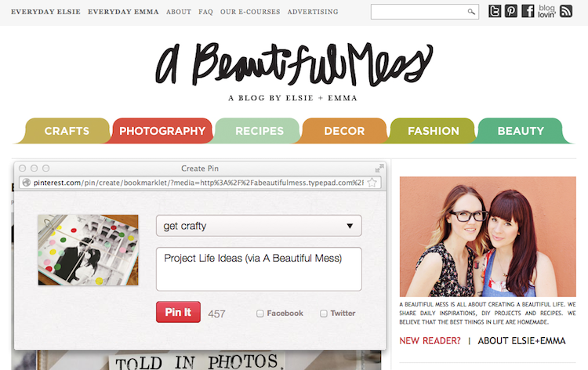Viewport: 588px width, 370px height.
Task: Open the 'get crafty' board dropdown
Action: pyautogui.click(x=259, y=226)
